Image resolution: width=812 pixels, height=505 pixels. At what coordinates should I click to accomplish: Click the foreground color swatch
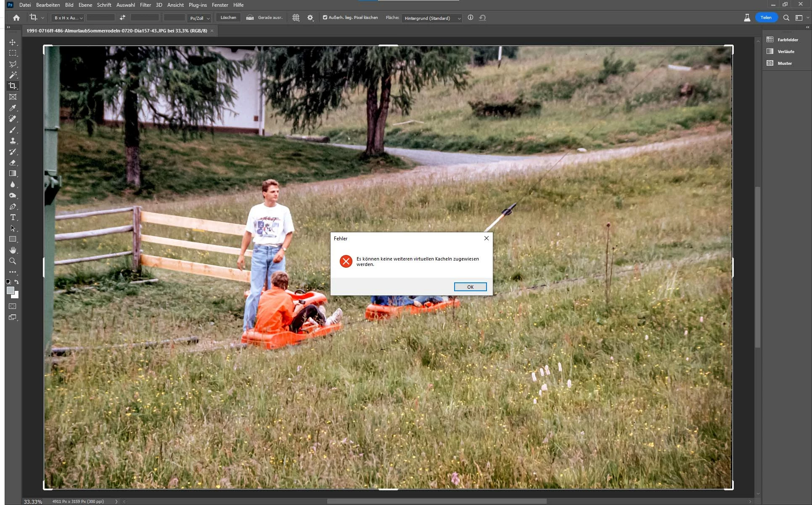[11, 290]
